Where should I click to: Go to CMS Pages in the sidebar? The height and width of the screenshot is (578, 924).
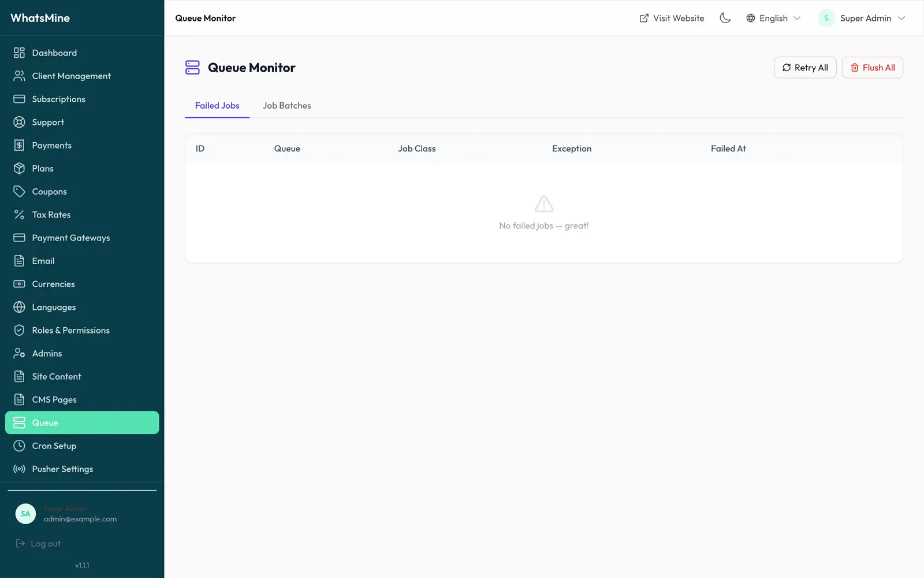[82, 399]
